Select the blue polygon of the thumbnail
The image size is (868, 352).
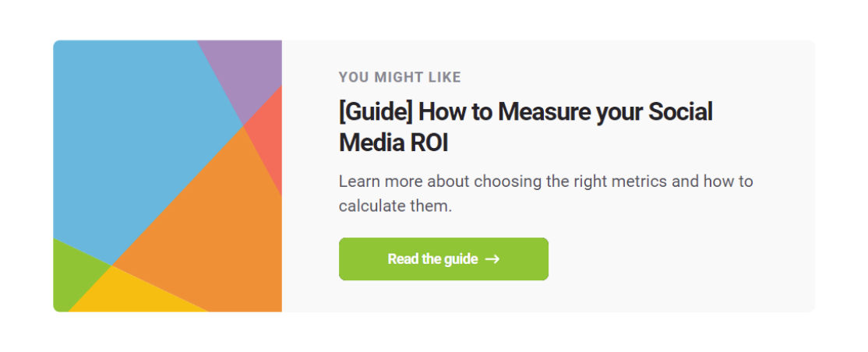(x=139, y=139)
